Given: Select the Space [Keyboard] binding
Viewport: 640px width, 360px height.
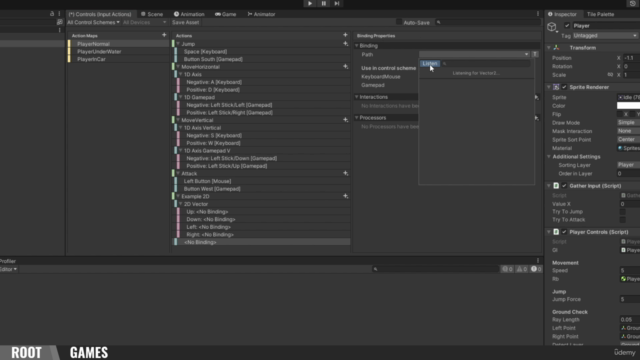Looking at the screenshot, I should point(205,51).
